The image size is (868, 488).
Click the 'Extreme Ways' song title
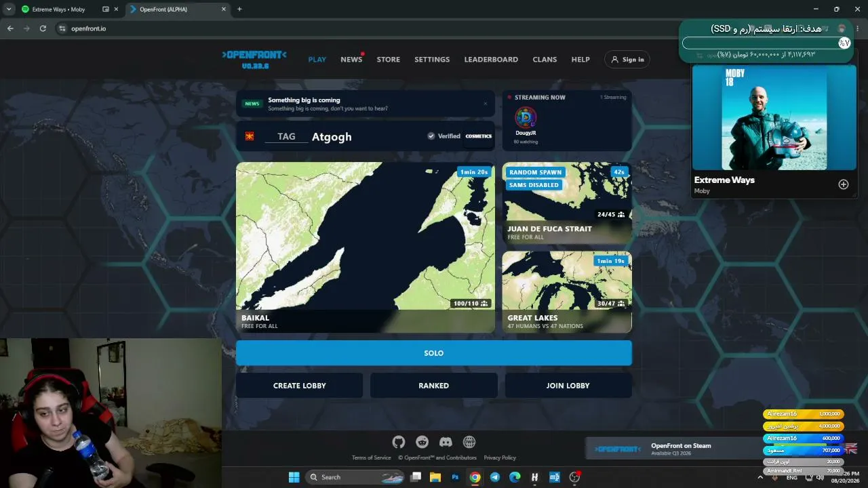click(x=724, y=180)
